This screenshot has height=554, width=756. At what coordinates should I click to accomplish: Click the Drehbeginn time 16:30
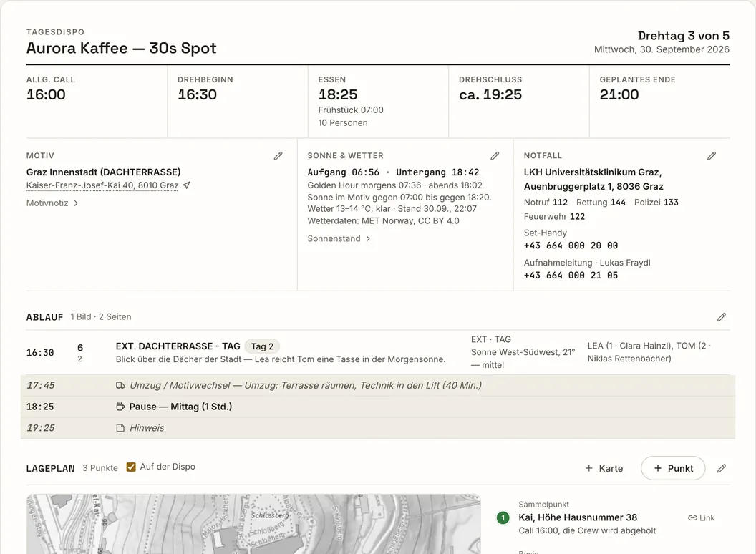click(197, 94)
